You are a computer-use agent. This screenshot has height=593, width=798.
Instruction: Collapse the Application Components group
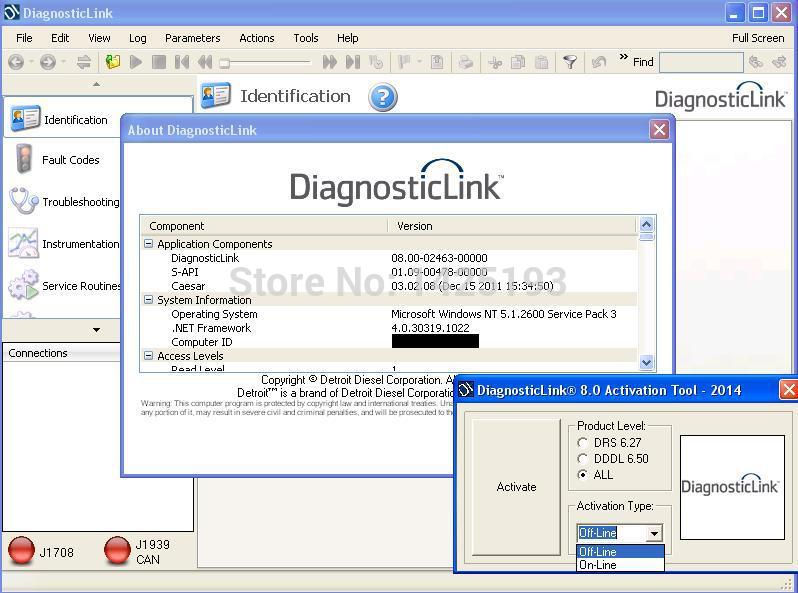[x=149, y=244]
